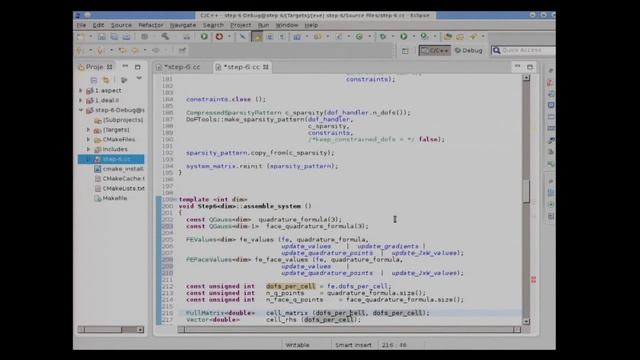This screenshot has height=360, width=640.
Task: Minimize the Project Explorer panel
Action: (x=125, y=67)
